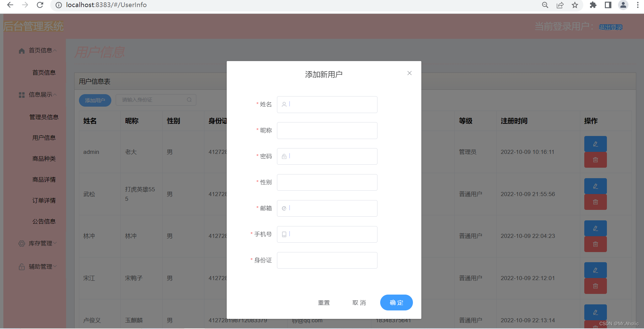Open 公告信息 from the sidebar
Viewport: 644px width, 329px height.
click(x=44, y=221)
